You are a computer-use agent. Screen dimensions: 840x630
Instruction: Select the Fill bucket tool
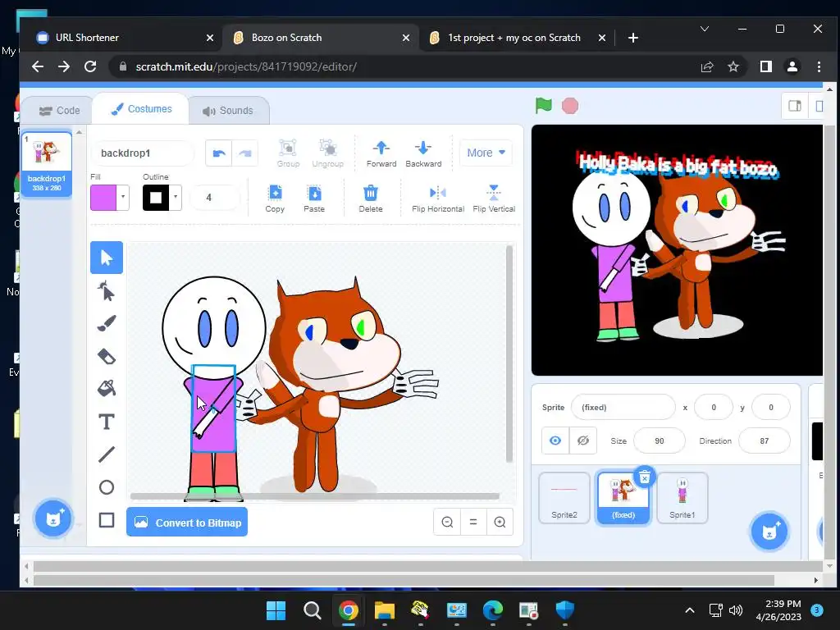click(x=107, y=389)
